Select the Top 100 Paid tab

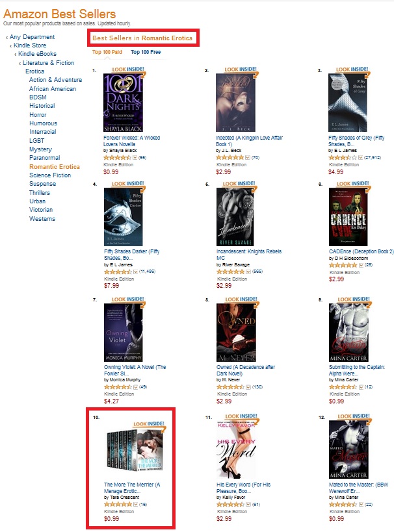pos(107,52)
